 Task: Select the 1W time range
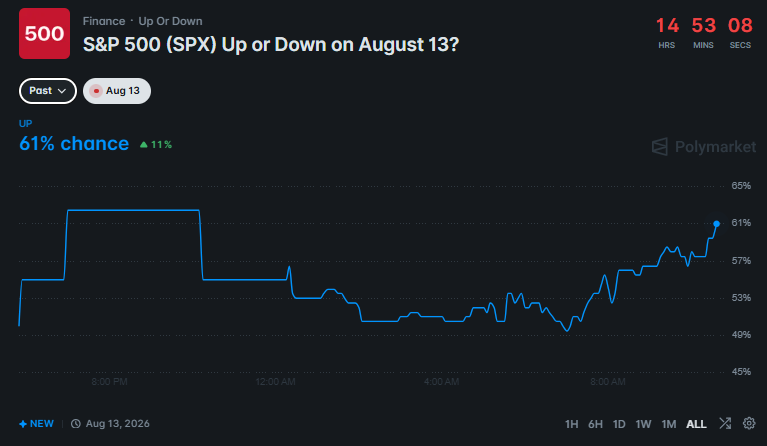point(643,424)
